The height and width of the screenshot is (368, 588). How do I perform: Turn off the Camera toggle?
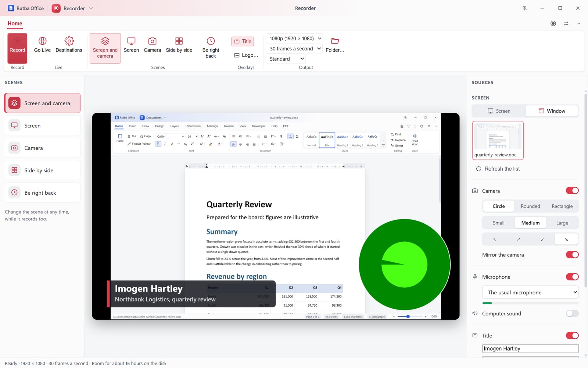click(x=572, y=191)
